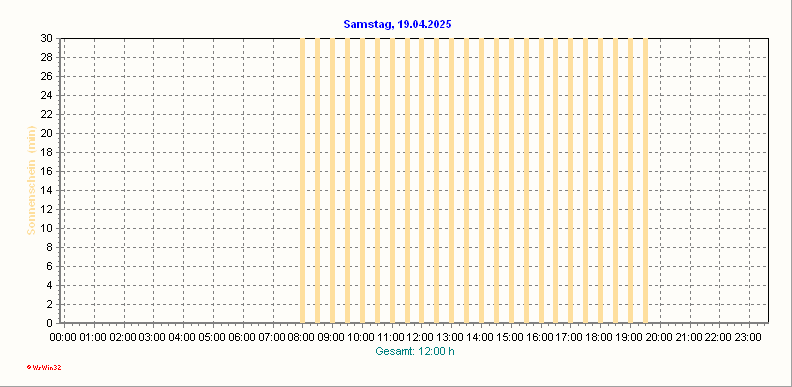Click the 14:00 time axis label
Viewport: 792px width, 387px height.
(481, 337)
